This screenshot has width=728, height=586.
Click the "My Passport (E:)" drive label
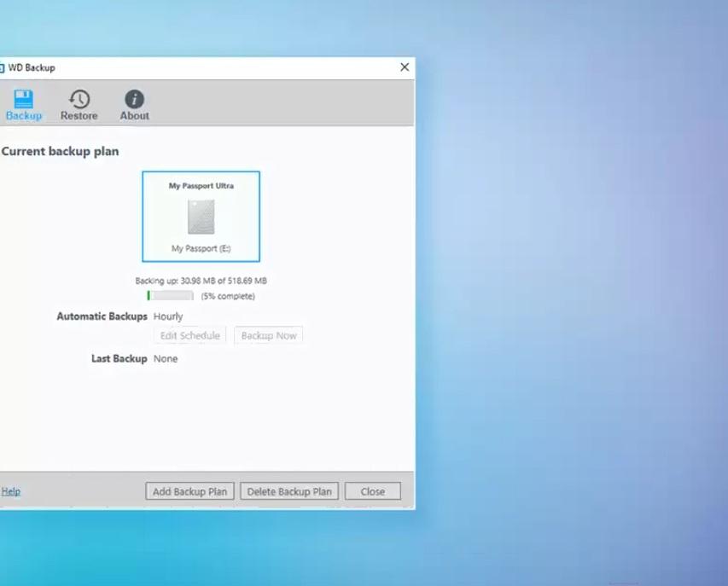(x=201, y=249)
